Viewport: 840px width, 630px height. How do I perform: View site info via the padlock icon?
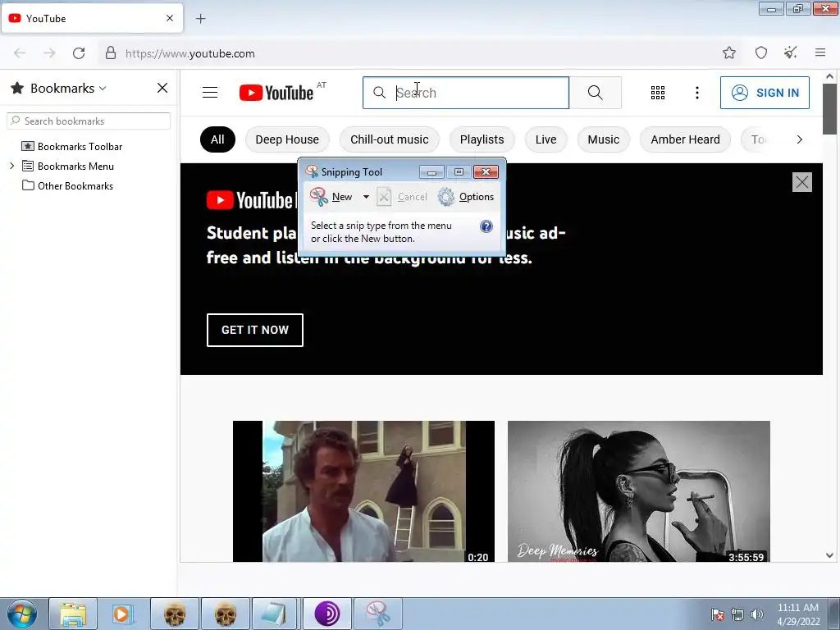[x=111, y=53]
